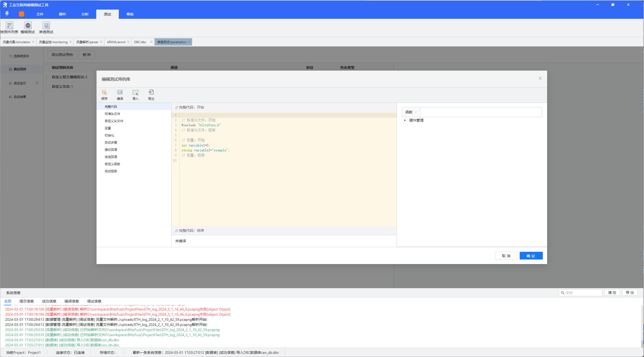Viewport: 644px width, 357px height.
Task: Open the 分析 menu
Action: click(85, 14)
